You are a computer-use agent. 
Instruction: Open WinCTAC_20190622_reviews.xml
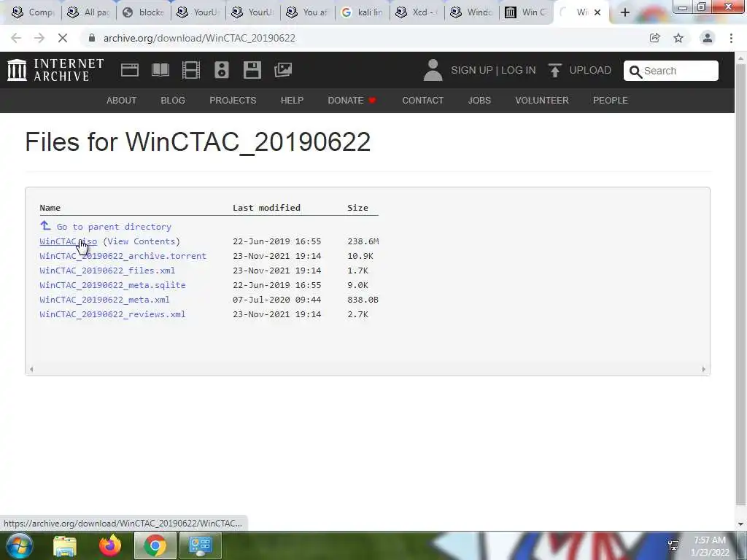pyautogui.click(x=112, y=314)
